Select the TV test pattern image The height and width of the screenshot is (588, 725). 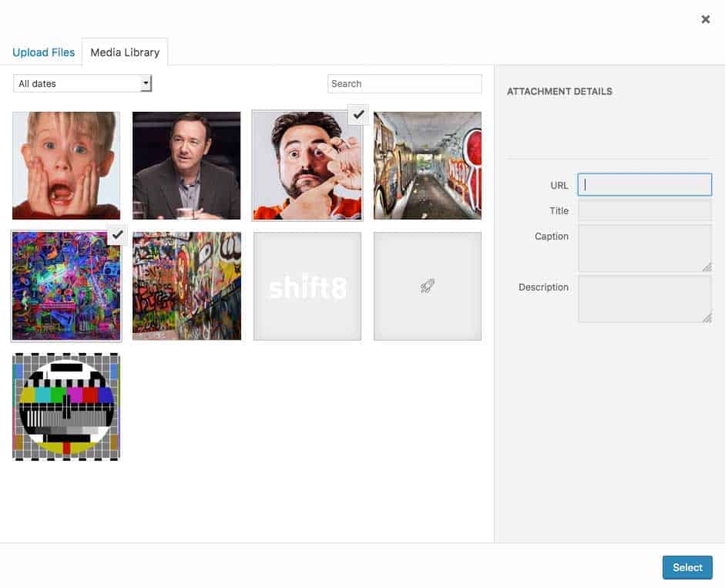[66, 407]
